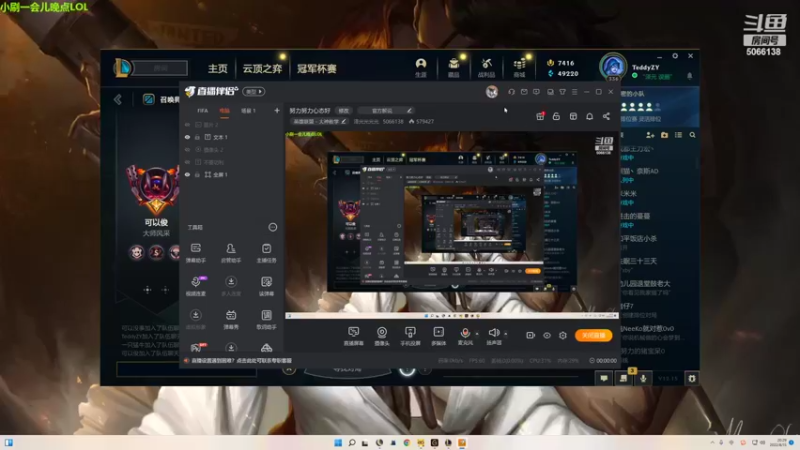800x450 pixels.
Task: Open the store icon next to bell
Action: pos(573,116)
